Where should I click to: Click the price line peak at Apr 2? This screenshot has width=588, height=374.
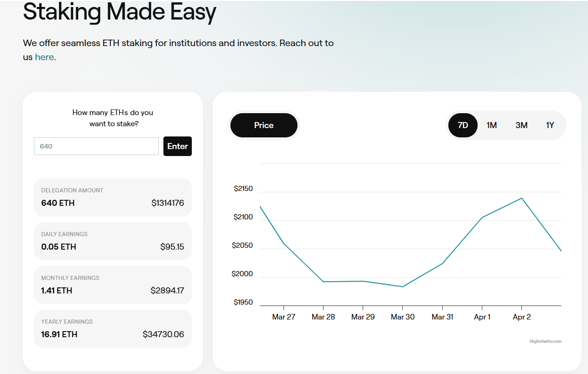point(521,198)
